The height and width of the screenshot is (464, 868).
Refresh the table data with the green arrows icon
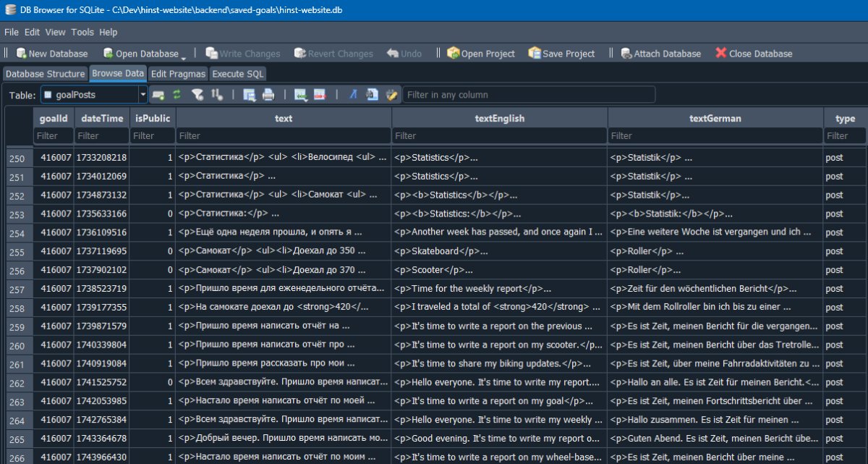pos(176,95)
